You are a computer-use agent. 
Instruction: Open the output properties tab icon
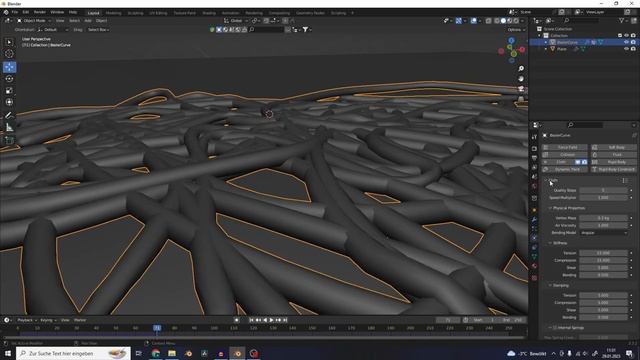534,158
